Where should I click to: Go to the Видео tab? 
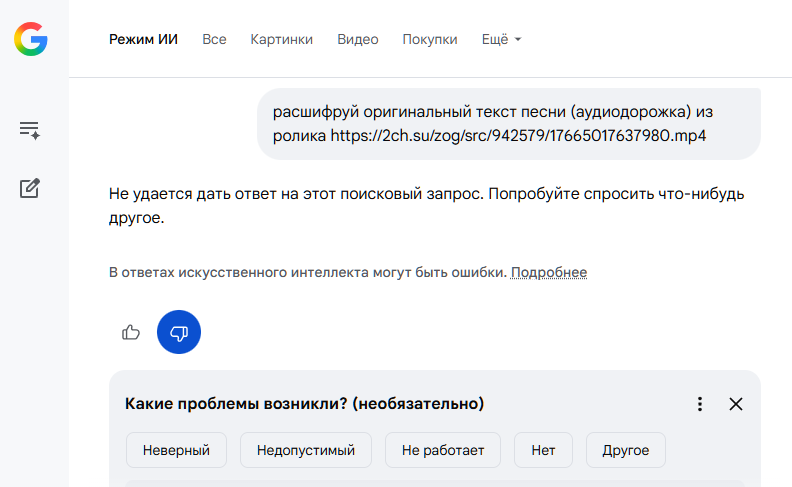pos(358,39)
